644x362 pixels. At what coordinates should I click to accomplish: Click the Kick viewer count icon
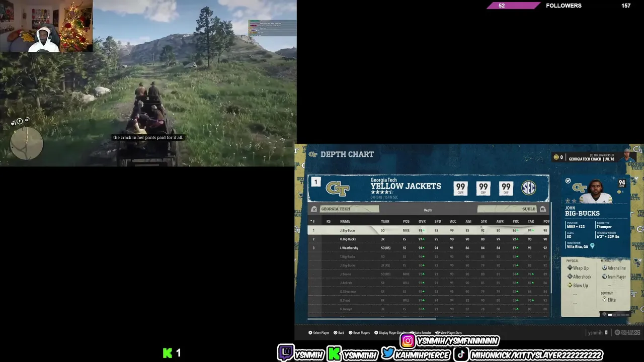[168, 353]
